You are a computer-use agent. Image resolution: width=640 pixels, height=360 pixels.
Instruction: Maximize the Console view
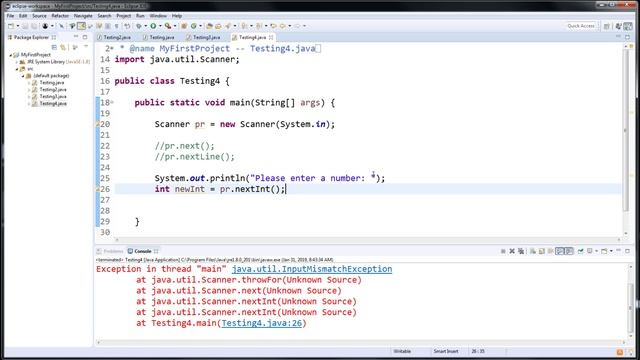(x=627, y=251)
